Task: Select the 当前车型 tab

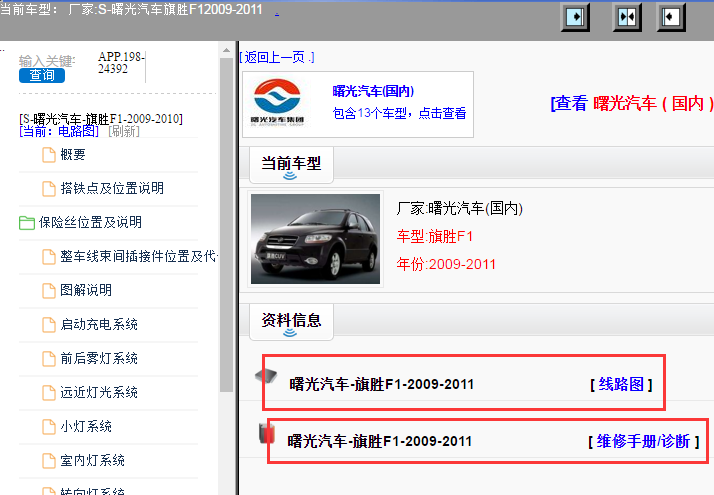Action: [291, 165]
